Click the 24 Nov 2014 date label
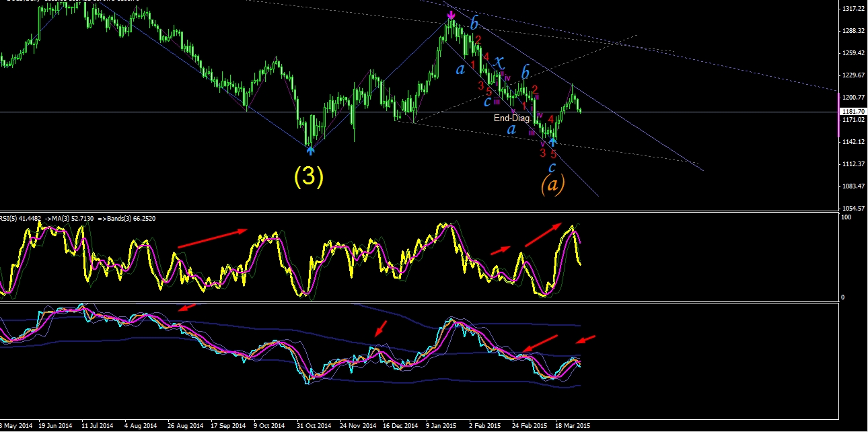The image size is (868, 432). [x=357, y=426]
